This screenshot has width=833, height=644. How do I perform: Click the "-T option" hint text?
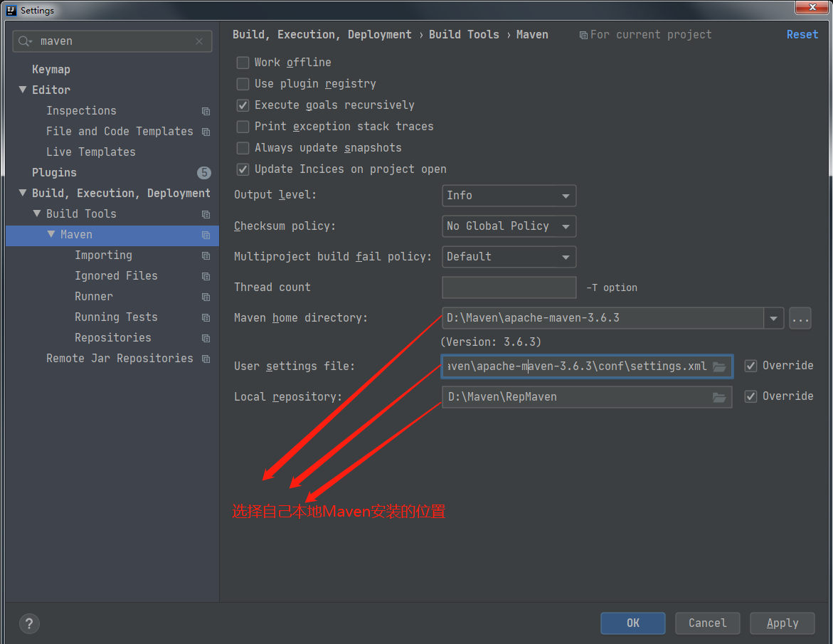(x=612, y=287)
